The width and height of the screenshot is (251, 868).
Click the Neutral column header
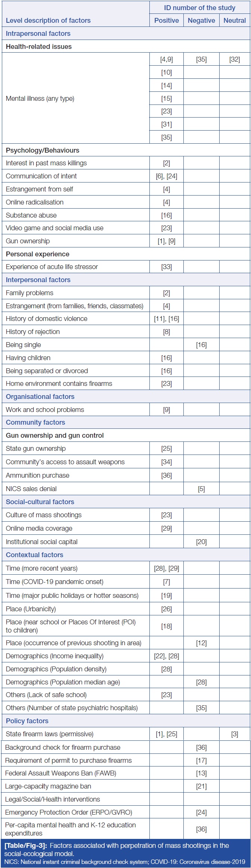[x=235, y=21]
